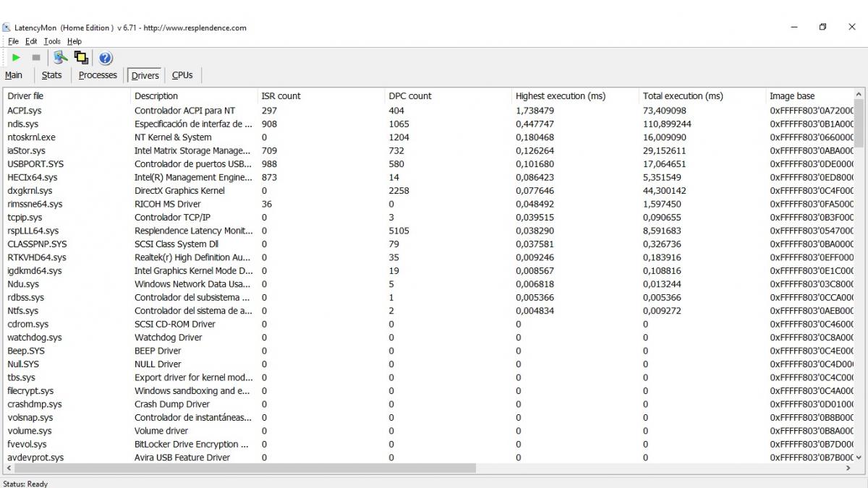The image size is (868, 488).
Task: Select the CLASSPNP.SYS row
Action: [x=429, y=244]
